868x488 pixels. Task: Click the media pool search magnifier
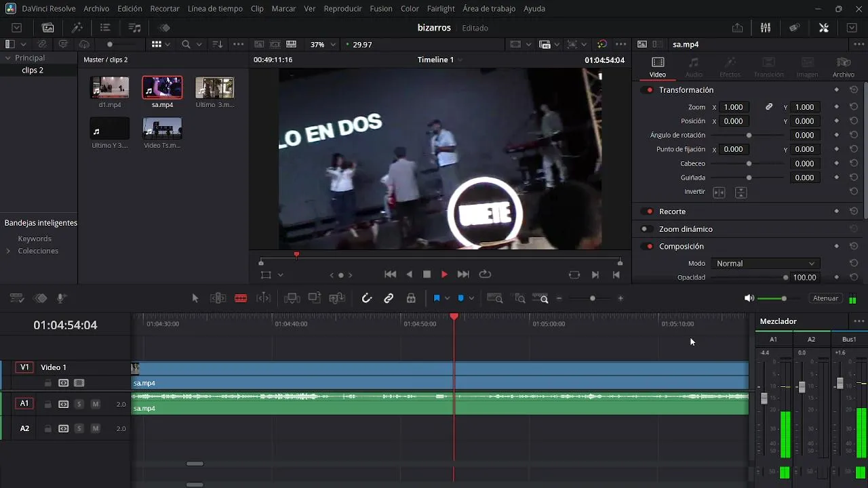click(186, 44)
